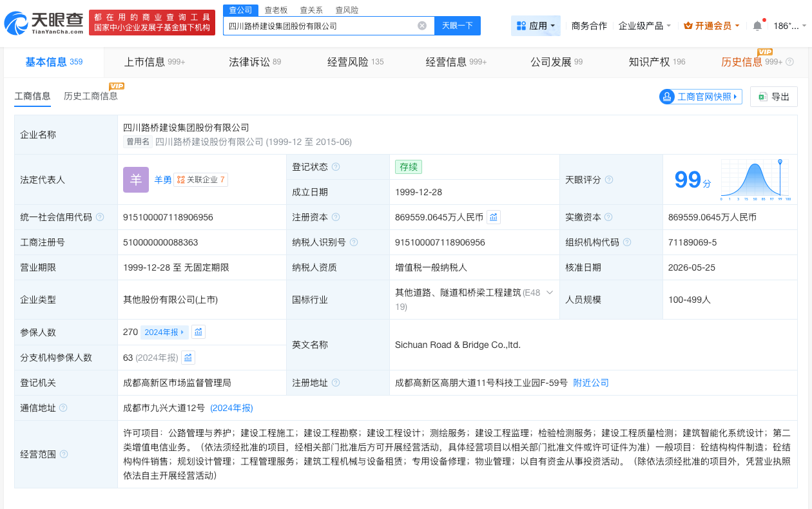Click English name Sichuan Road & Bridge Co.,ltd.
Viewport: 812px width, 509px height.
(458, 345)
